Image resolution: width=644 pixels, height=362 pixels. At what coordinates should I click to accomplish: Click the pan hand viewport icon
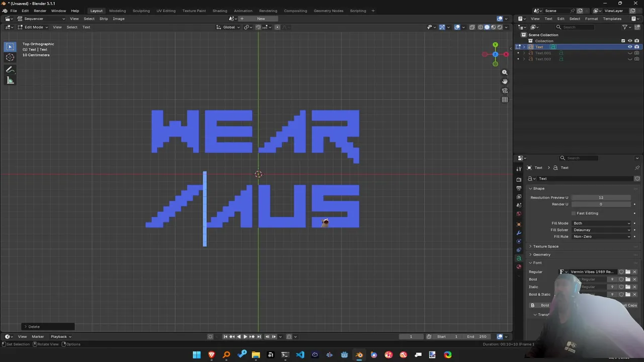point(505,81)
